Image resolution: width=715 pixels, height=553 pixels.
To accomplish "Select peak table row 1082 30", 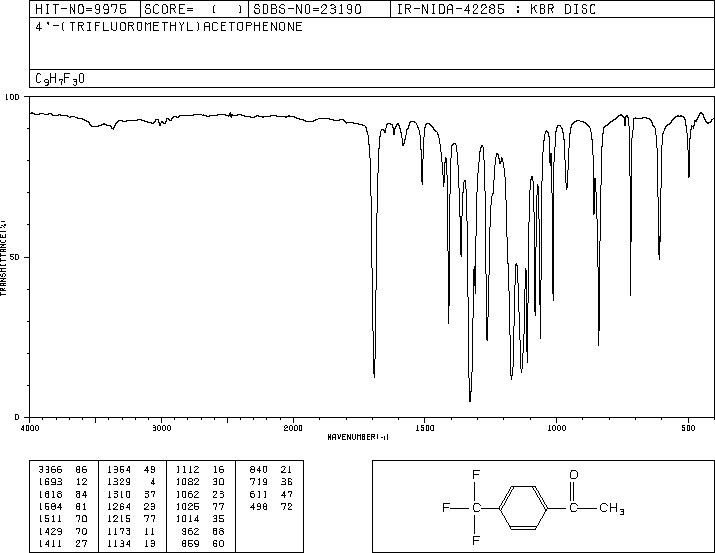I will 200,482.
